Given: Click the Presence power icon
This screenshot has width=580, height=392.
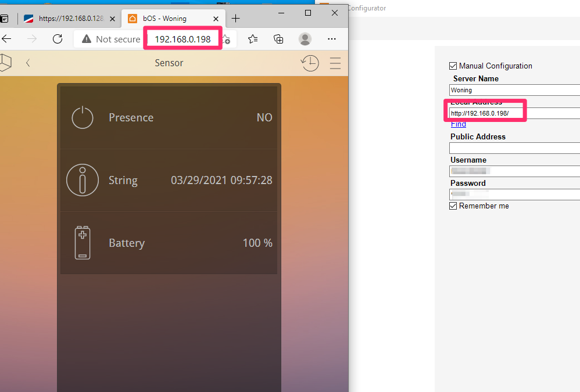Looking at the screenshot, I should [83, 117].
